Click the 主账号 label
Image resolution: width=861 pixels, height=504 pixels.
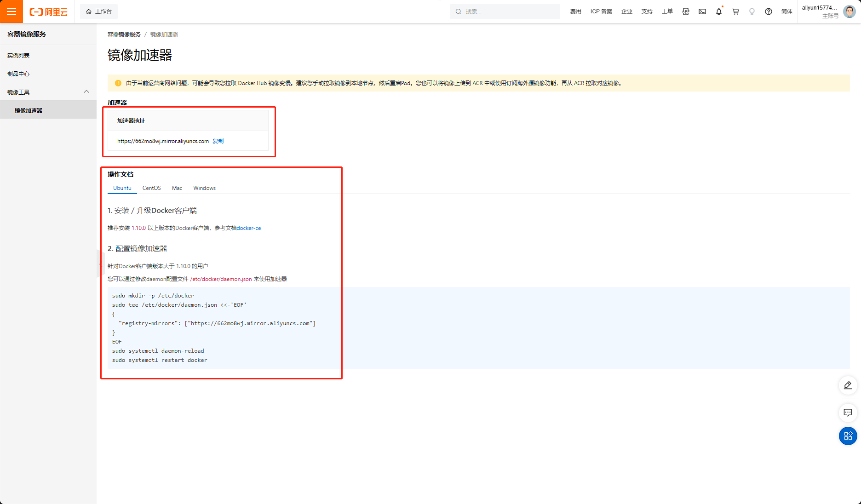point(830,16)
